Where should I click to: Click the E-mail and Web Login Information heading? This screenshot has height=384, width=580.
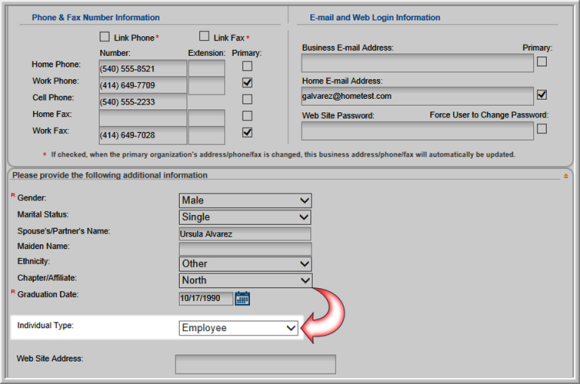375,17
